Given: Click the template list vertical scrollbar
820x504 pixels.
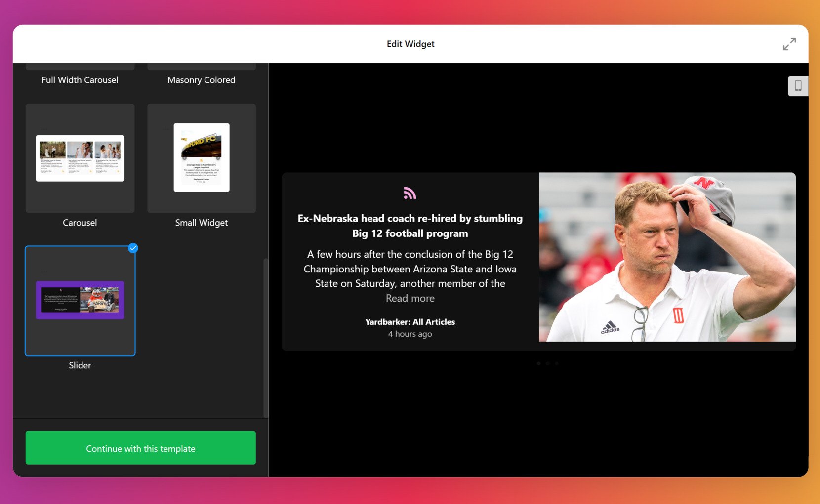Looking at the screenshot, I should [266, 336].
